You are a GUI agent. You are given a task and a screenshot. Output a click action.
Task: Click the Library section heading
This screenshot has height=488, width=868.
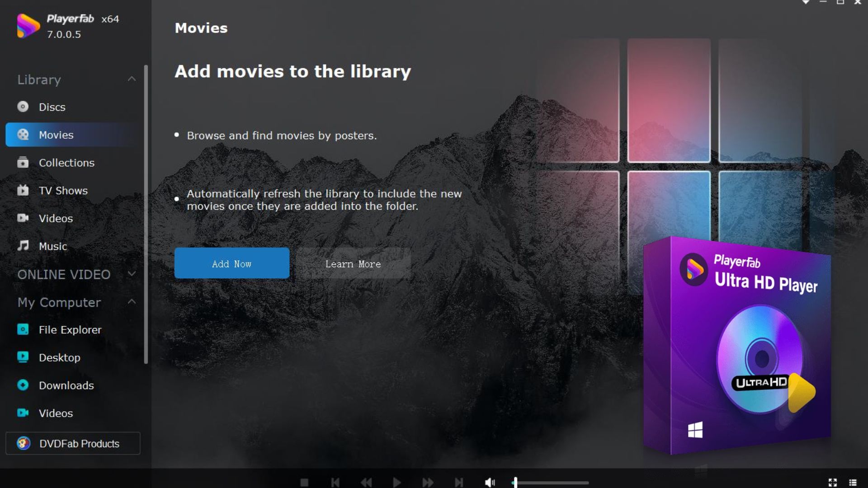(x=39, y=80)
